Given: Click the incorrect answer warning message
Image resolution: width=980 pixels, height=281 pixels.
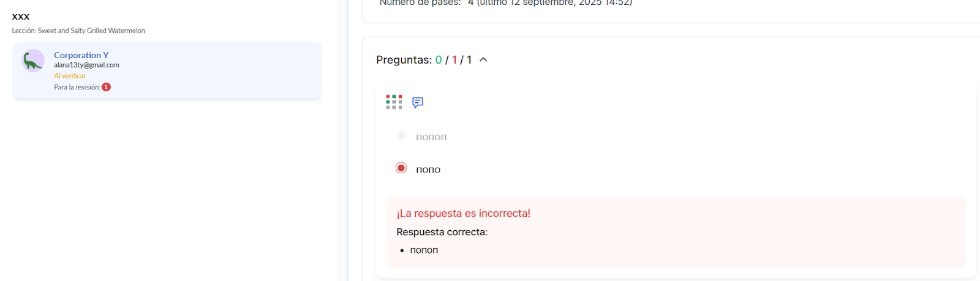Looking at the screenshot, I should (x=463, y=213).
